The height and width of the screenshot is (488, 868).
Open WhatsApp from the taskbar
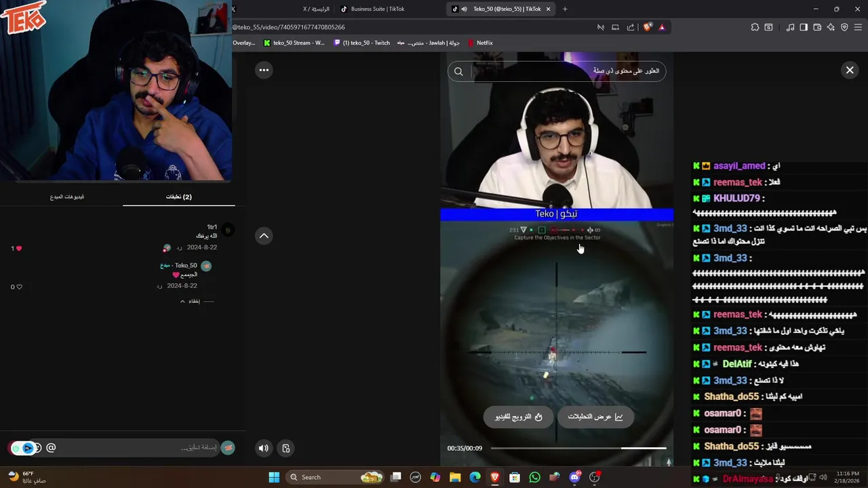[535, 477]
